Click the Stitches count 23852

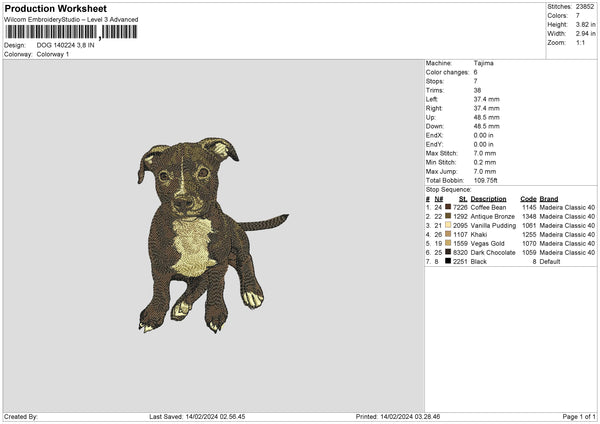click(x=584, y=6)
